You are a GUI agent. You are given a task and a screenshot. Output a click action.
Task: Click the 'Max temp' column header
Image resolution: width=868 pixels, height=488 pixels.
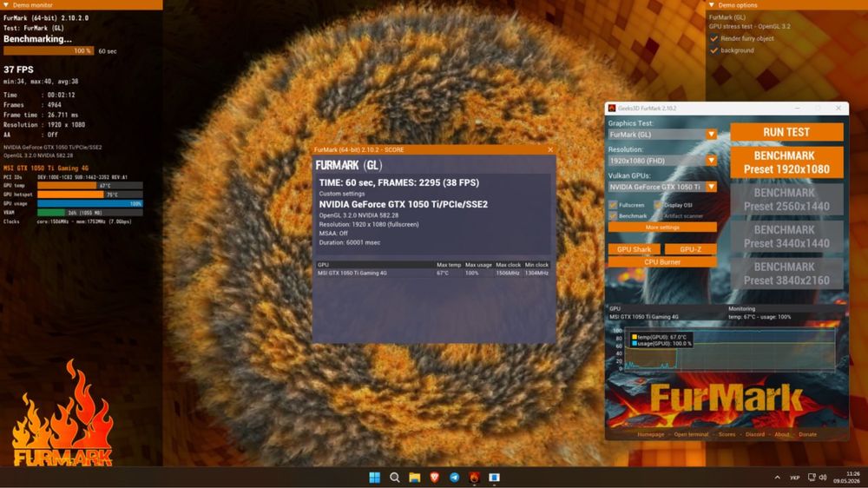(x=449, y=265)
